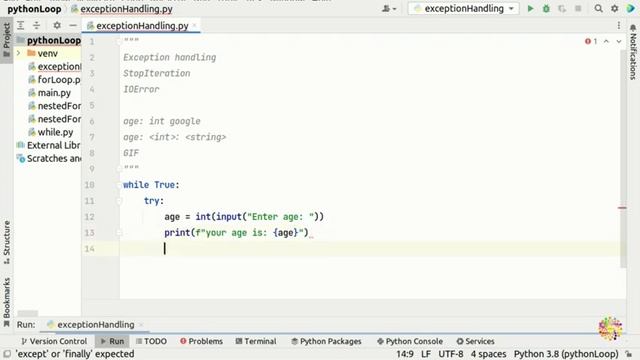Close the exceptionHandling run tab

141,325
